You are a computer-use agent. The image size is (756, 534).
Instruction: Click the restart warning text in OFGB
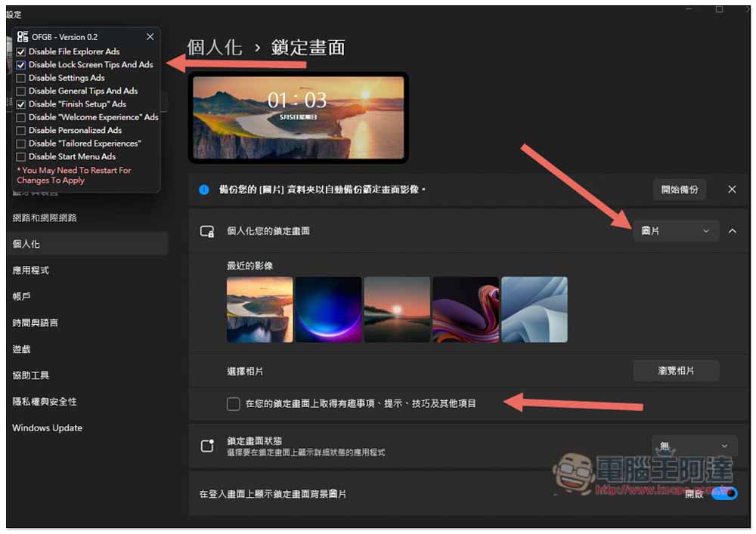[74, 175]
